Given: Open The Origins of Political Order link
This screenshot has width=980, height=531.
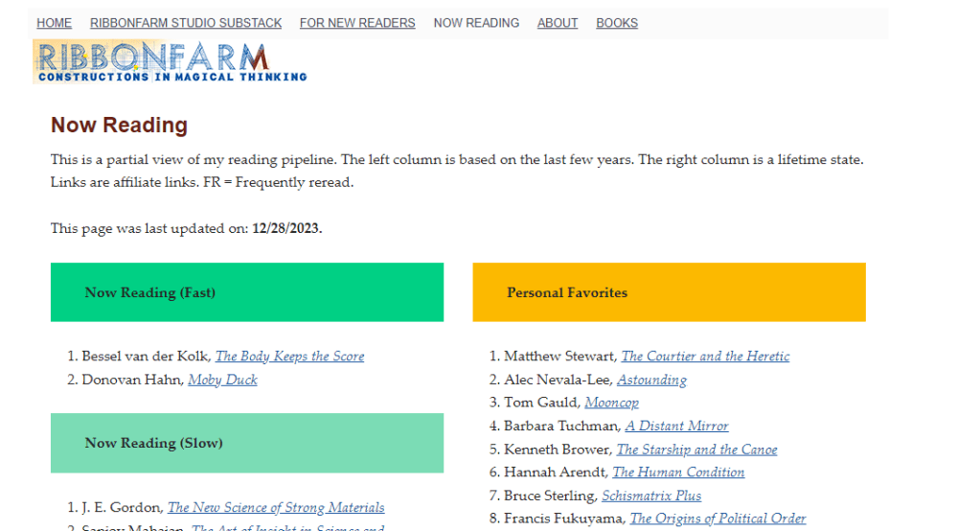Looking at the screenshot, I should 718,519.
